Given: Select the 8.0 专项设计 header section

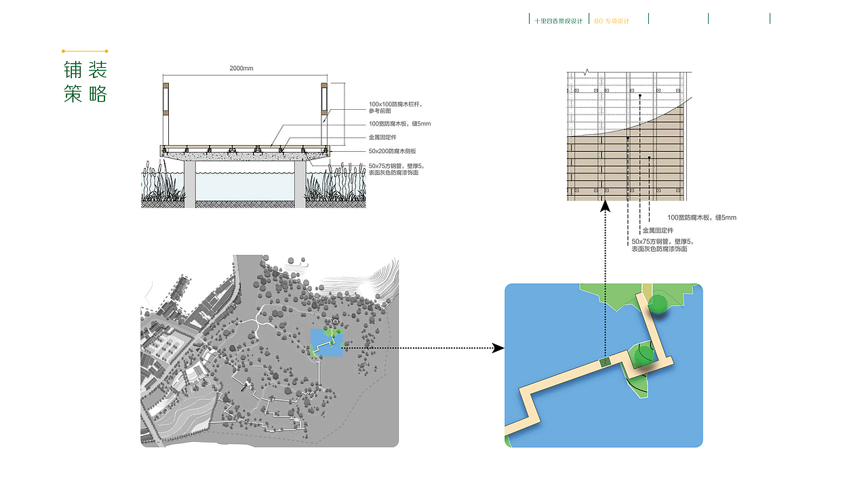Looking at the screenshot, I should tap(612, 21).
